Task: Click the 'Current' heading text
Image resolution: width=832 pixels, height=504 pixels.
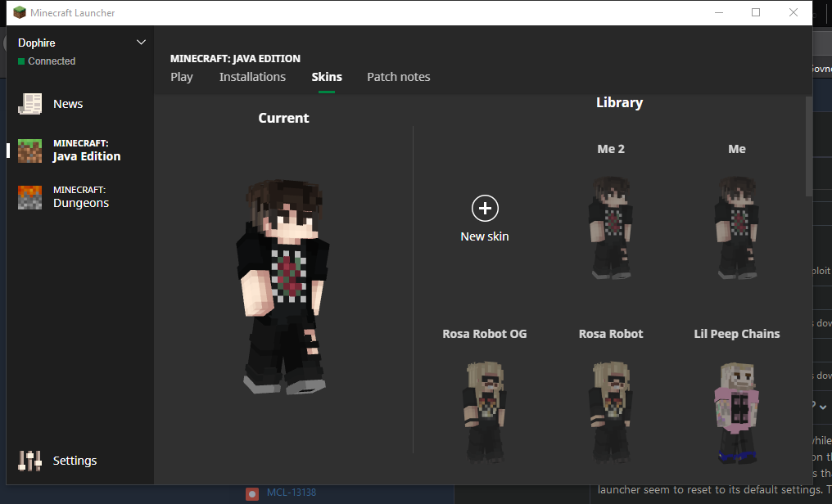Action: [283, 118]
